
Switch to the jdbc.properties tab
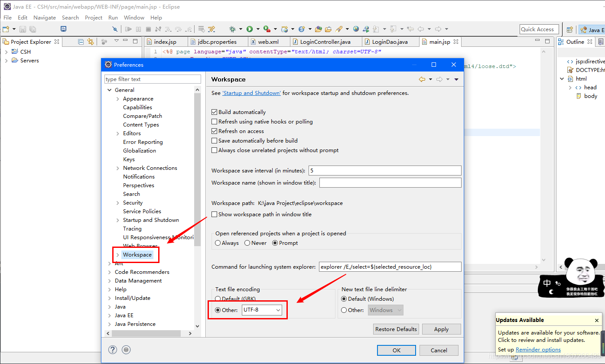[x=217, y=42]
